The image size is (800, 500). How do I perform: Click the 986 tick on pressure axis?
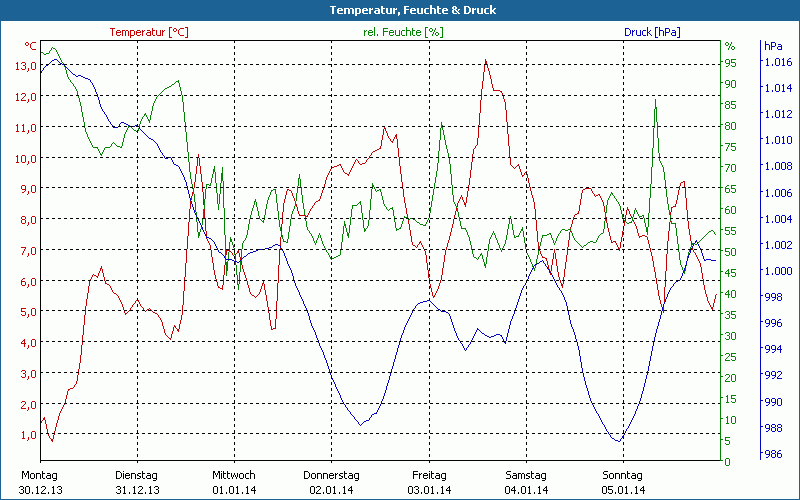pos(774,453)
